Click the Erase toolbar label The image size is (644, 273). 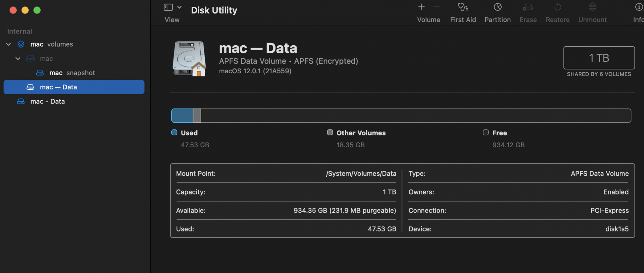pyautogui.click(x=528, y=20)
